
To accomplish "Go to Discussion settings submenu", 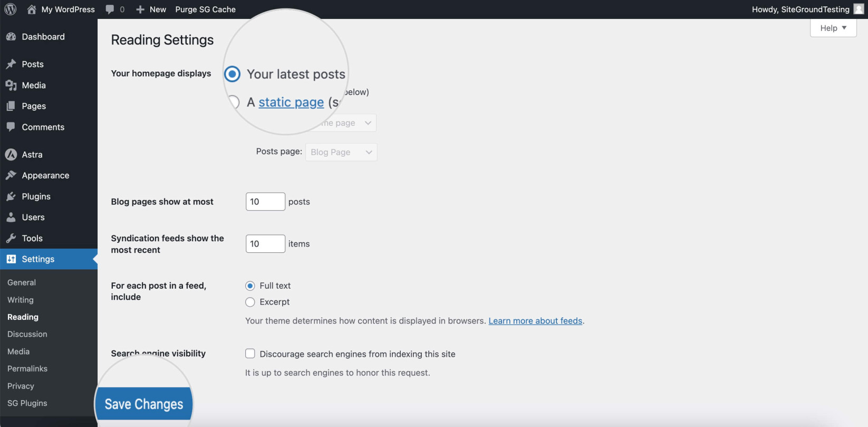I will [27, 334].
